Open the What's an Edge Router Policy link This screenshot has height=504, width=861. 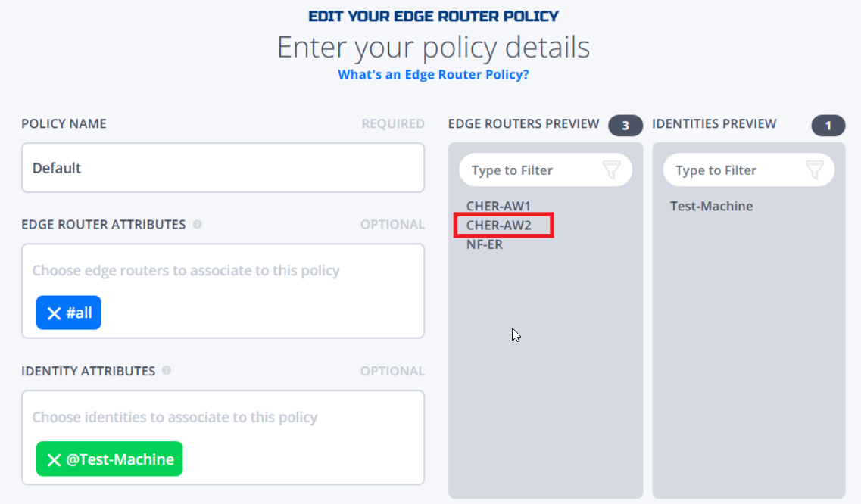pos(433,74)
